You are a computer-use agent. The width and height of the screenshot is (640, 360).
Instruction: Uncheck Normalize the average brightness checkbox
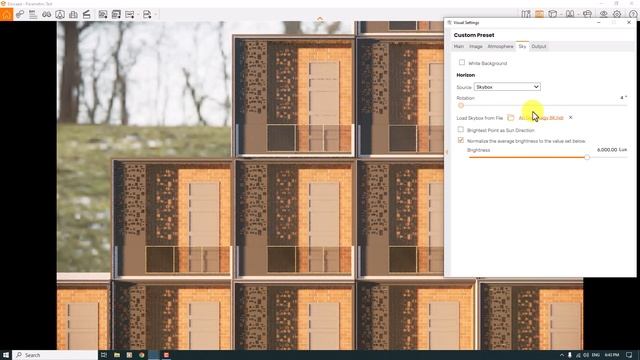pos(461,140)
